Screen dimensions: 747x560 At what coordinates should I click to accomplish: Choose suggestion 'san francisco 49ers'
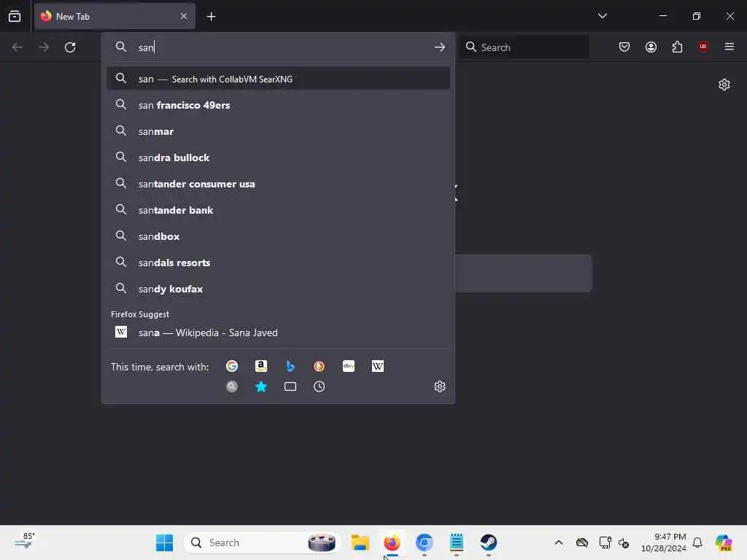278,105
